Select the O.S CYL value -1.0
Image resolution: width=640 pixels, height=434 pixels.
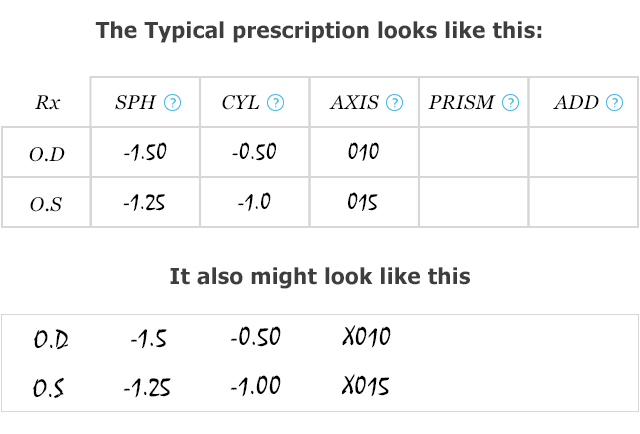pyautogui.click(x=254, y=202)
